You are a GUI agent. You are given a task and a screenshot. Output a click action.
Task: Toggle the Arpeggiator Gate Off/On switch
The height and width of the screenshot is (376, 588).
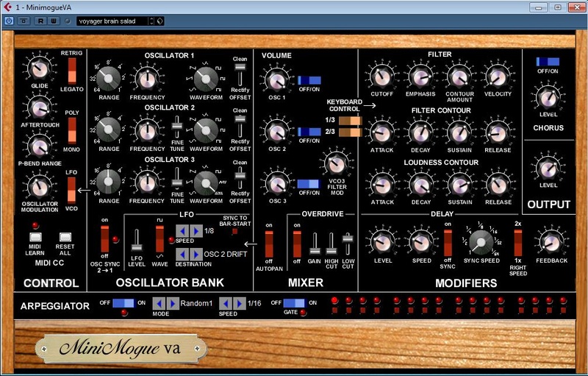295,303
